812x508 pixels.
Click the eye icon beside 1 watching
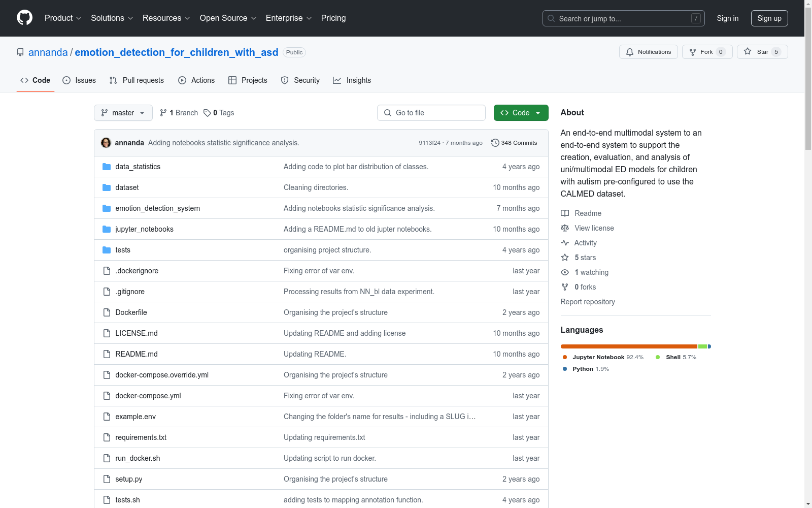[x=565, y=272]
